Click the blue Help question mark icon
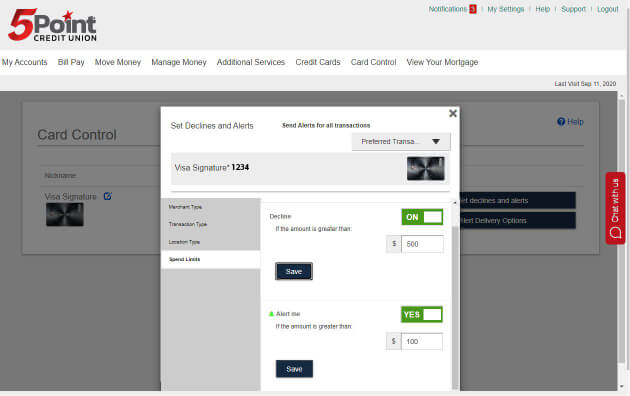Image resolution: width=630 pixels, height=396 pixels. (x=561, y=122)
